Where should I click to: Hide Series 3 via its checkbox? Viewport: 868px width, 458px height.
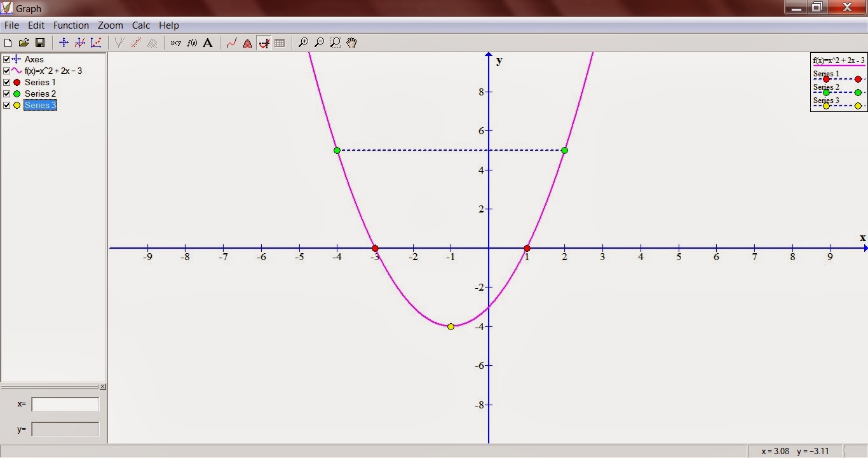6,105
